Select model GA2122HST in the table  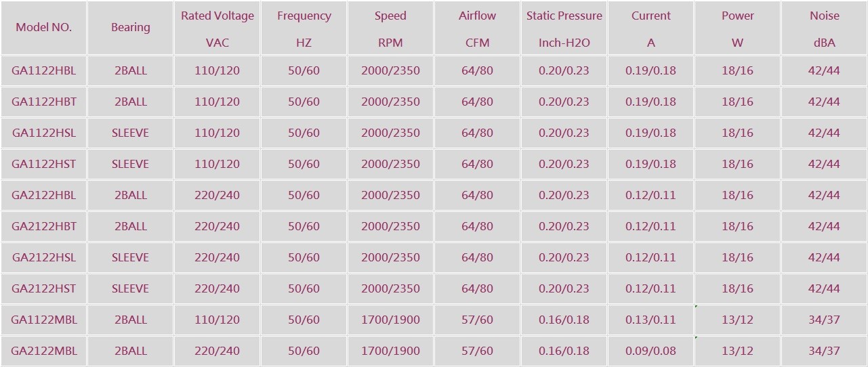(x=44, y=288)
